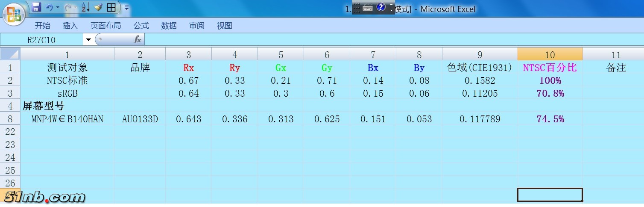
Task: Click the keyboard icon on language bar
Action: tap(368, 8)
